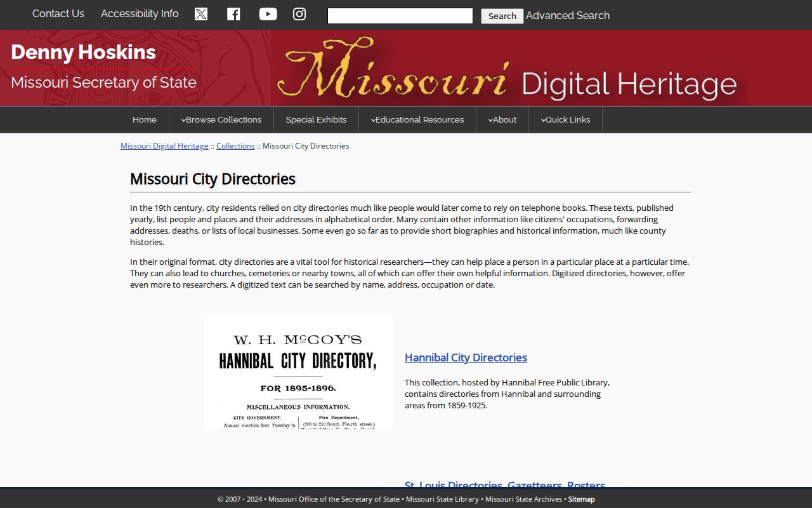Viewport: 812px width, 508px height.
Task: Expand the About dropdown menu
Action: (502, 119)
